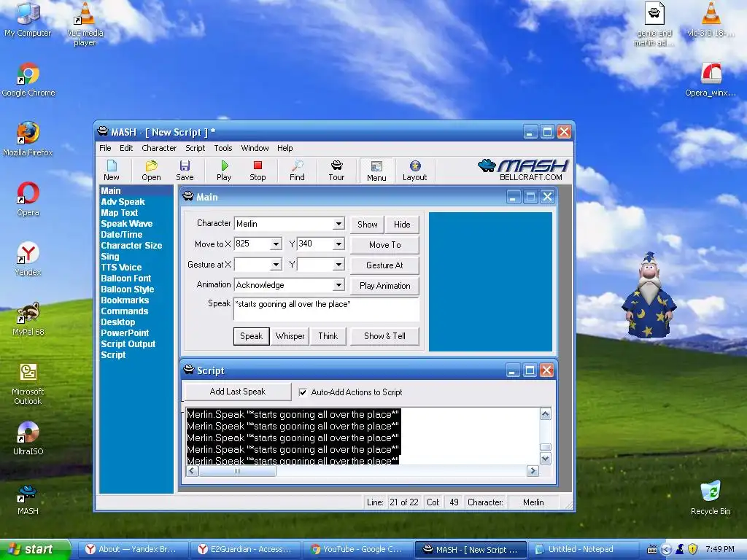Run the script with the Play icon

coord(224,171)
